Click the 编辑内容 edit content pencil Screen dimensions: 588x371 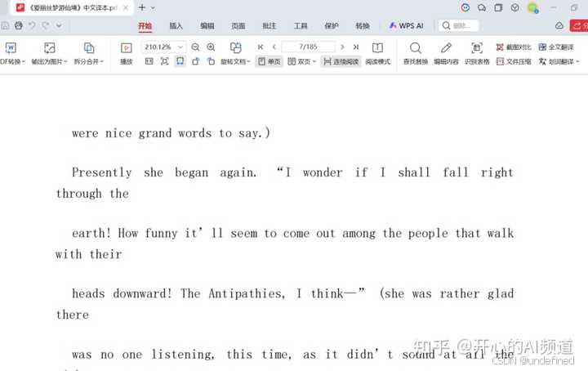click(446, 53)
